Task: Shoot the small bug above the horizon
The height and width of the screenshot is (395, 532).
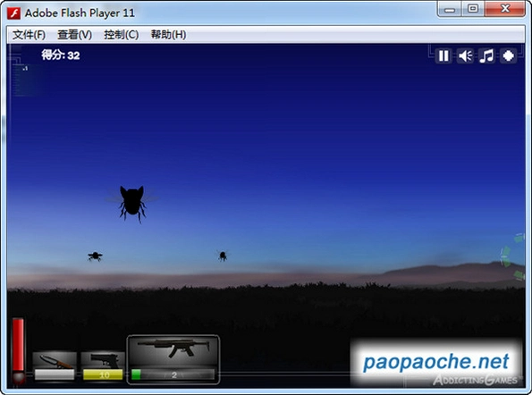Action: click(x=223, y=256)
